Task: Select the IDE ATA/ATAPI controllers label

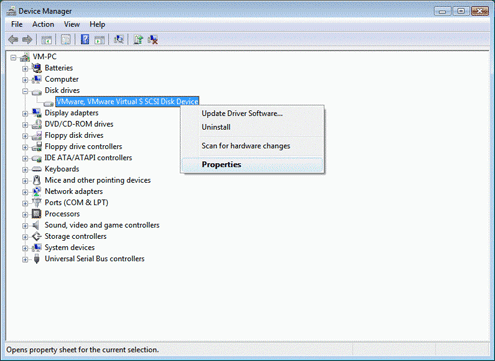Action: point(88,158)
